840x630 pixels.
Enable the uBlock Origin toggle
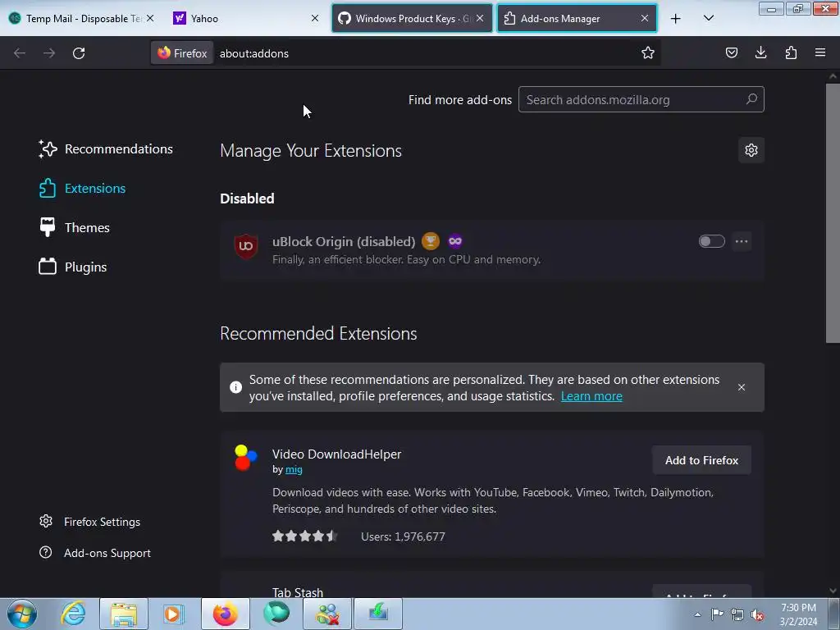(711, 241)
